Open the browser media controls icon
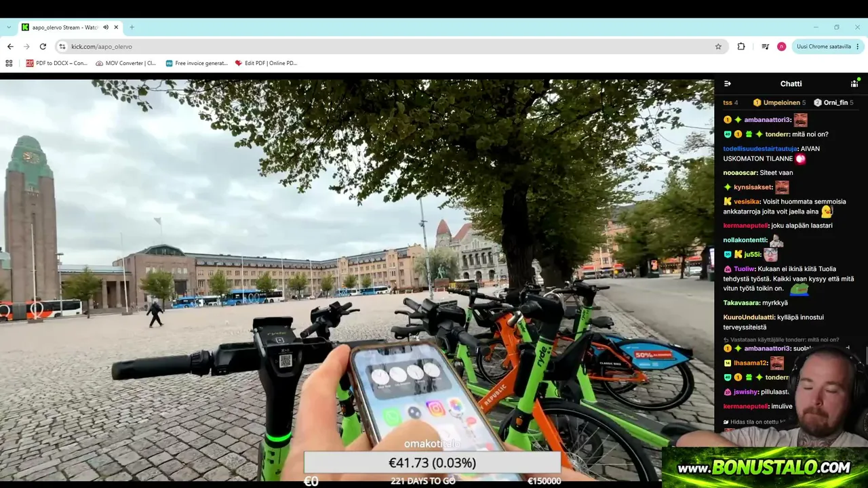The width and height of the screenshot is (868, 488). pyautogui.click(x=765, y=47)
